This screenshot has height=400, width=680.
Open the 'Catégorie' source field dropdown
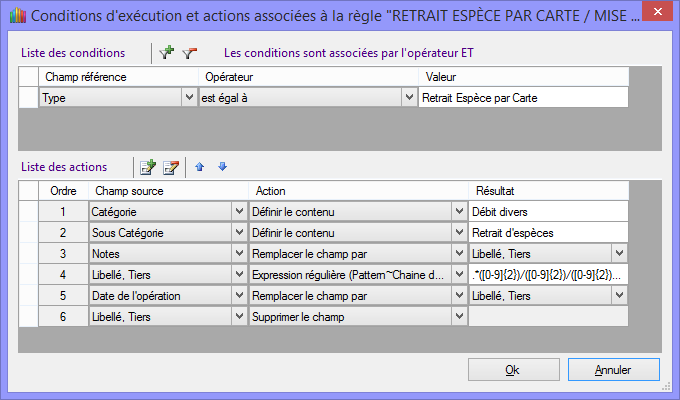pyautogui.click(x=238, y=211)
